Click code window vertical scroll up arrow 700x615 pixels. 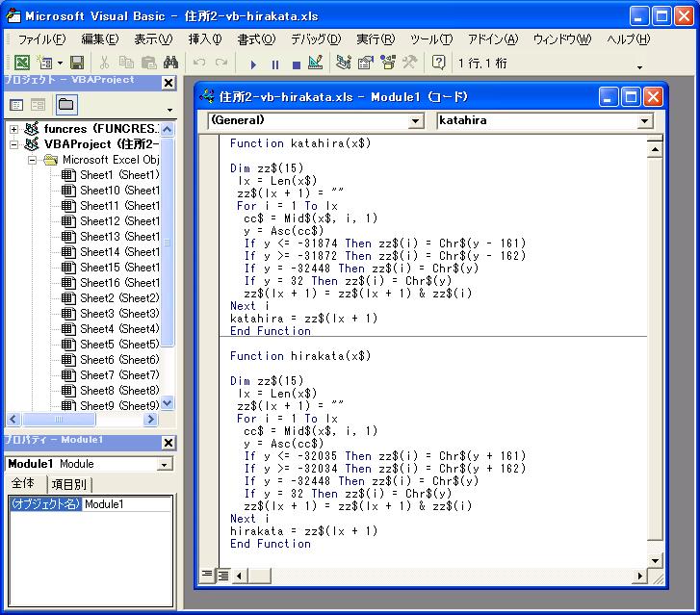coord(655,149)
